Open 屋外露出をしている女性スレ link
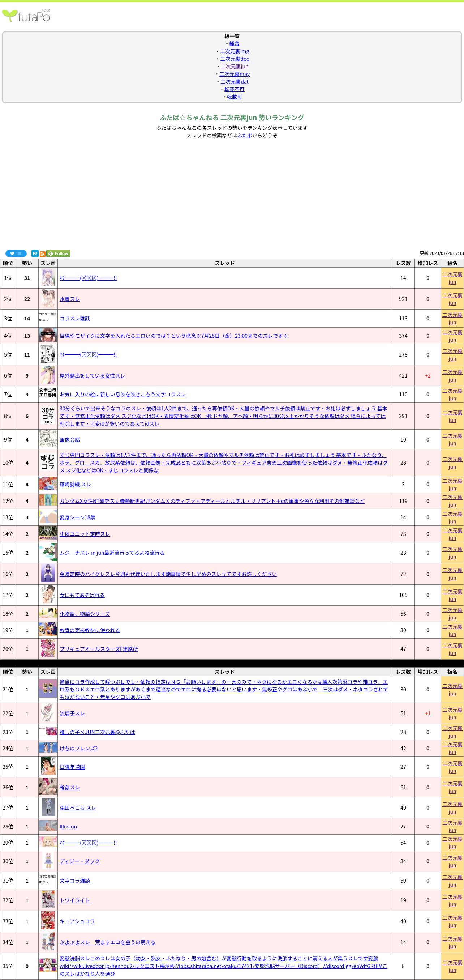Image resolution: width=464 pixels, height=980 pixels. coord(93,375)
